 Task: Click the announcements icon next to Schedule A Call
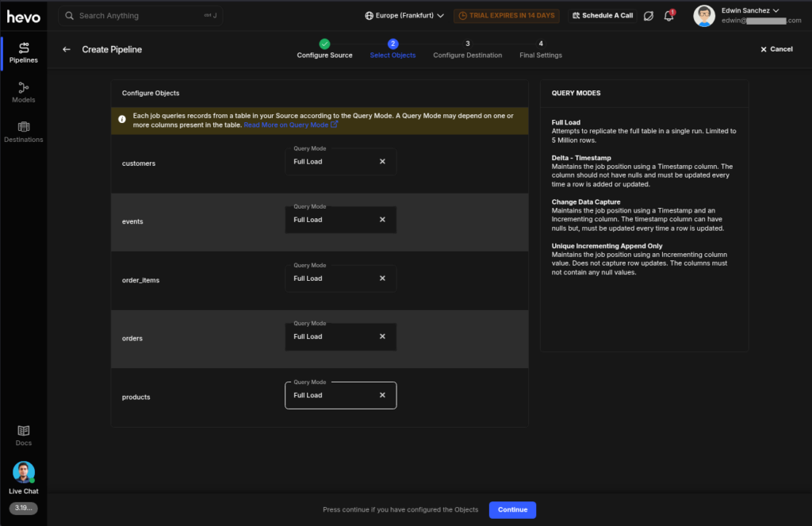(x=649, y=16)
